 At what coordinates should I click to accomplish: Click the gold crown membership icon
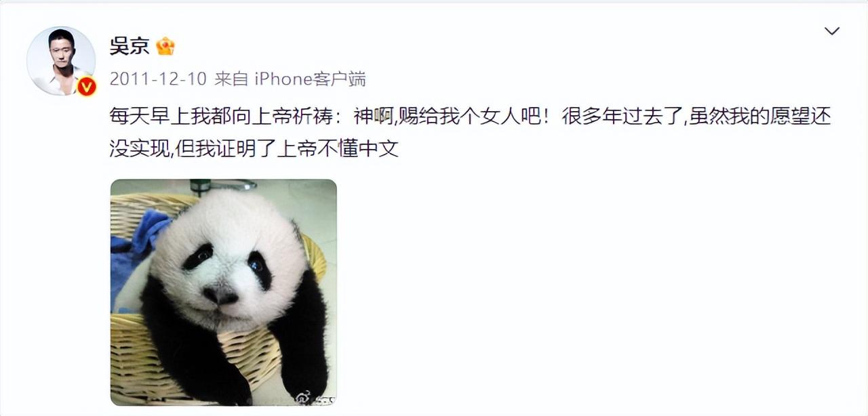(x=165, y=47)
